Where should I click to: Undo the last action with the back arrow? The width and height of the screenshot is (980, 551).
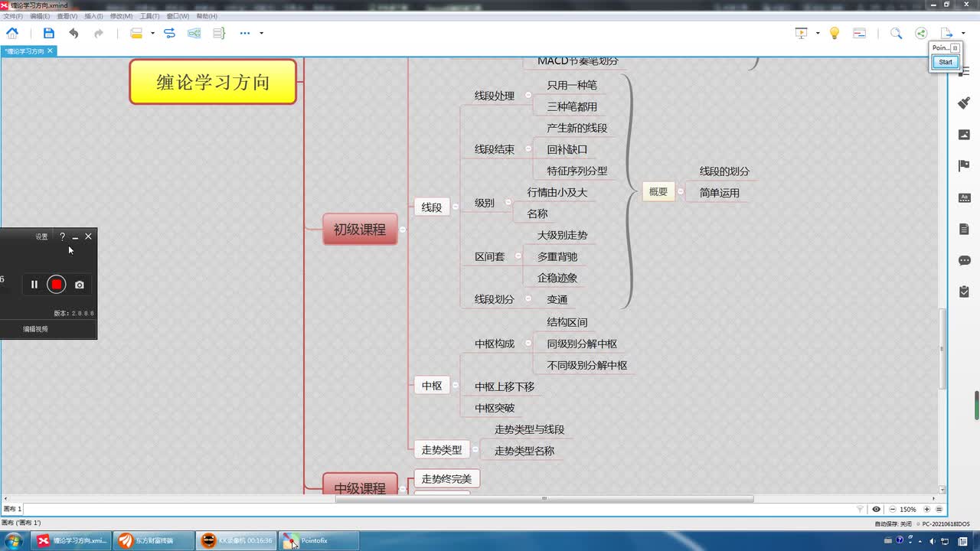click(73, 33)
